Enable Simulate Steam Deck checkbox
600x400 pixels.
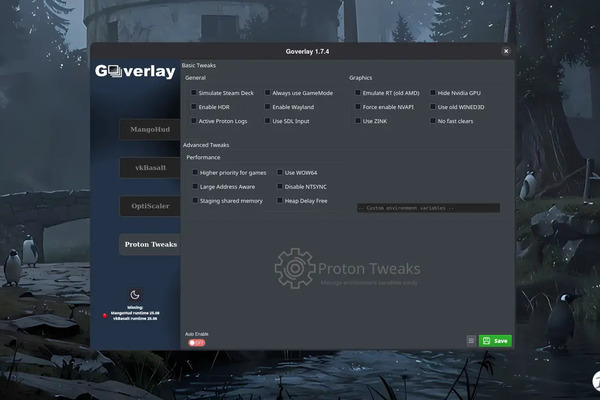(194, 93)
